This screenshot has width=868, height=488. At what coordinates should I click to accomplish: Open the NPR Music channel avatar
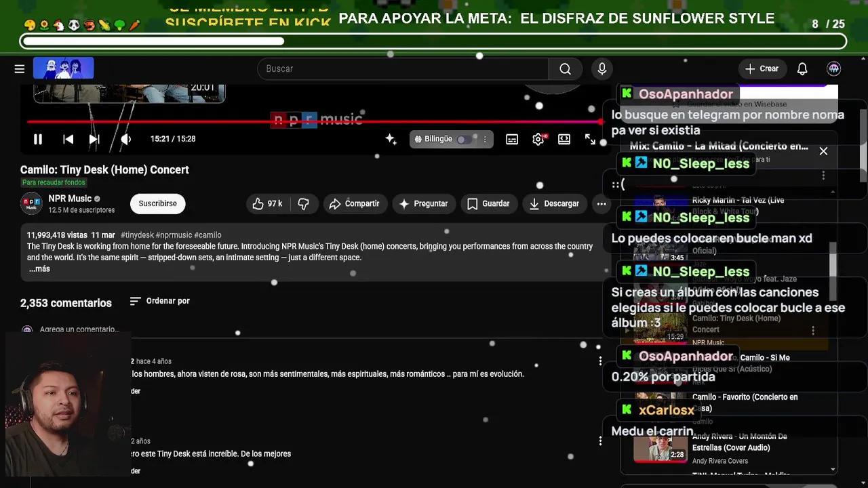click(x=31, y=203)
